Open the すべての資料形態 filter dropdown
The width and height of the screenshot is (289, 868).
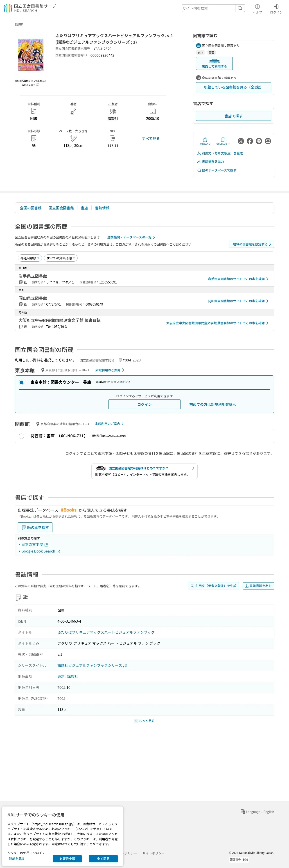(61, 258)
